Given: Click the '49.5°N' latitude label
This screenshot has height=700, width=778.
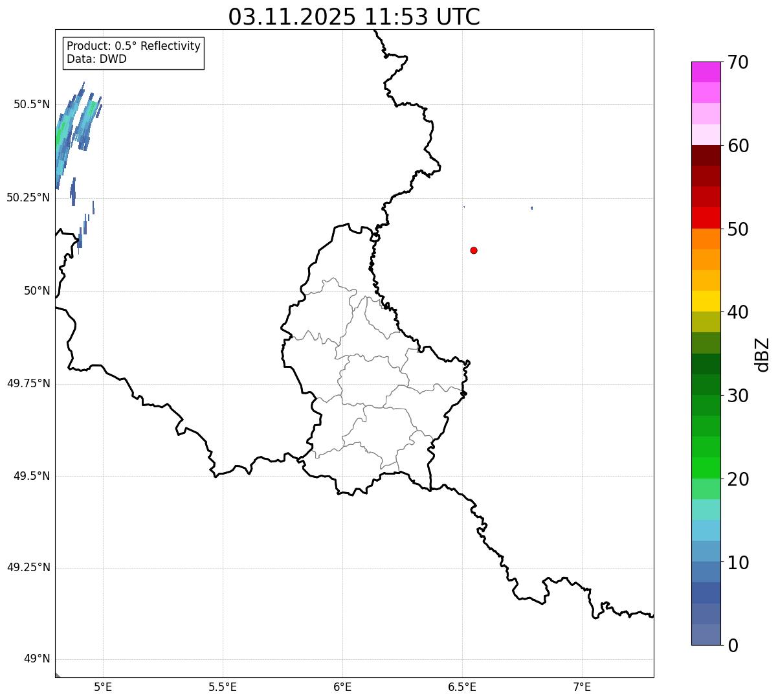Looking at the screenshot, I should point(32,476).
